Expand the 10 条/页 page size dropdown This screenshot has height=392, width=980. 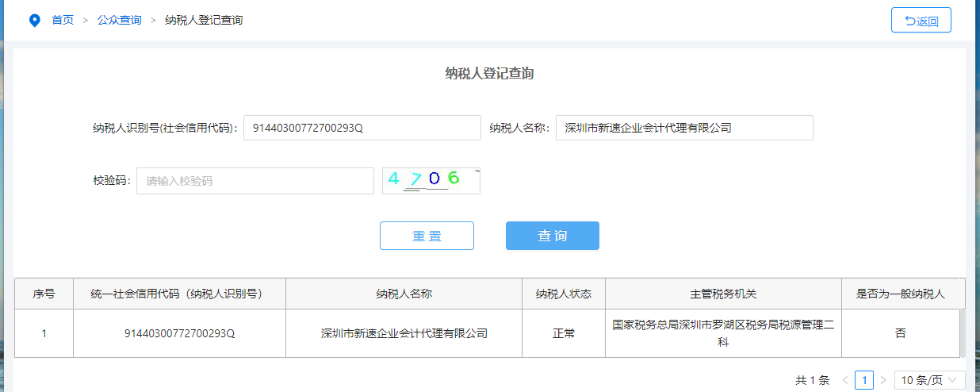pos(929,380)
